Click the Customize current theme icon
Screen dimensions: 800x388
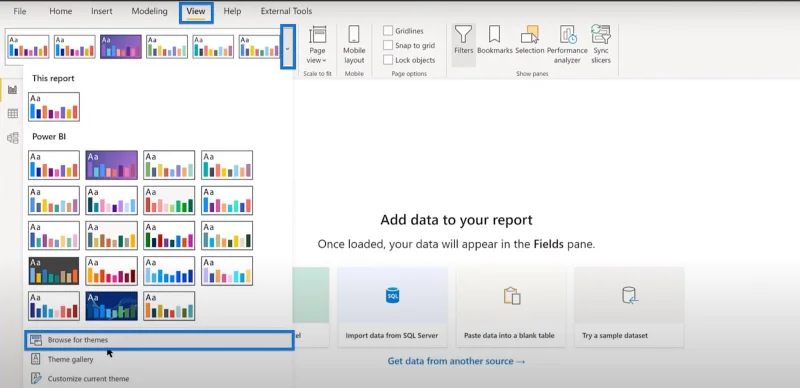36,379
